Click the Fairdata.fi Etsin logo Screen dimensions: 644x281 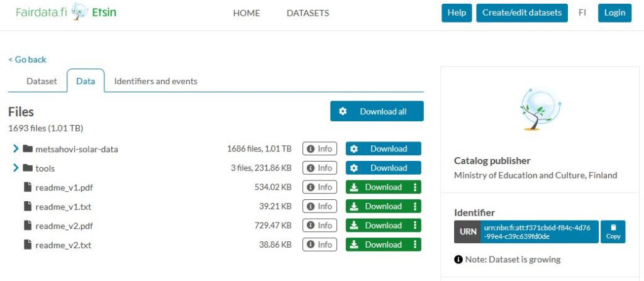tap(66, 13)
